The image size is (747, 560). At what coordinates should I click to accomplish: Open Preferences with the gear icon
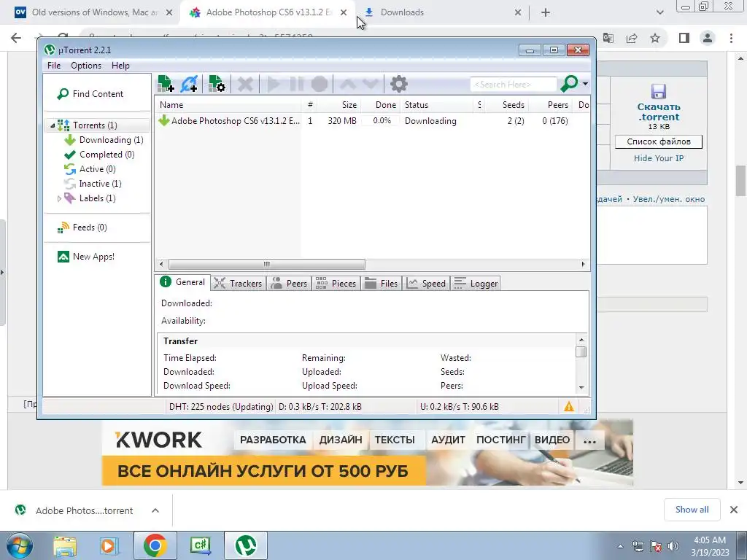coord(399,85)
